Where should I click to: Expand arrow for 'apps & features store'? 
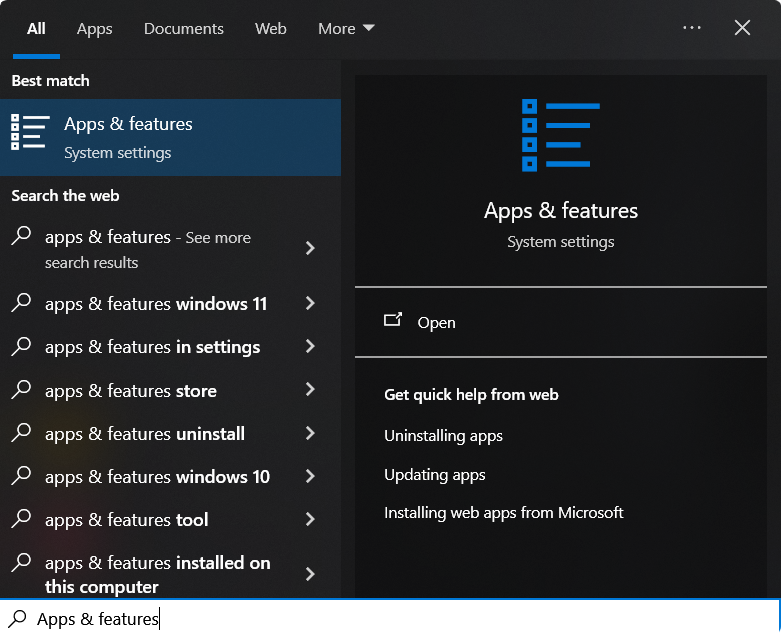coord(310,389)
